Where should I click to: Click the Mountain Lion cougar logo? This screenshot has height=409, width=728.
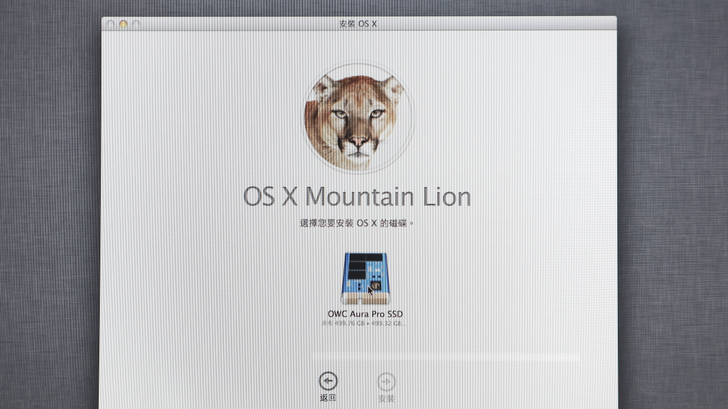(358, 118)
